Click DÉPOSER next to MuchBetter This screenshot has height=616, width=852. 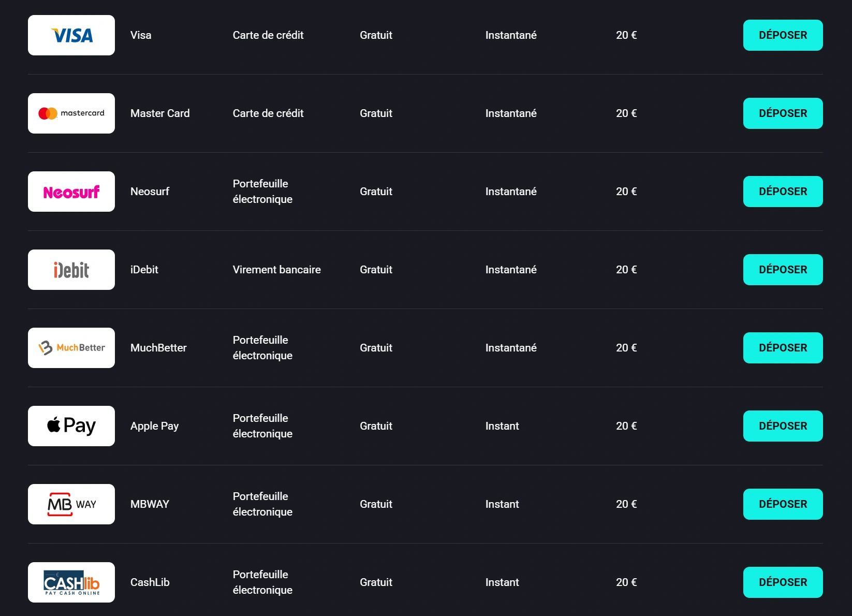point(783,348)
